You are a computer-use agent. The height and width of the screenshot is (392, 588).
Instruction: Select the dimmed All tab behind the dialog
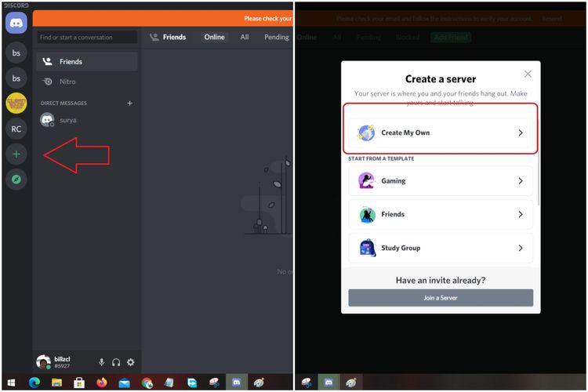point(337,37)
